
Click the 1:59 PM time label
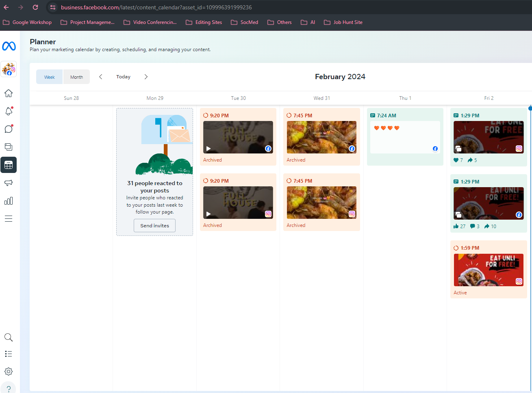pyautogui.click(x=470, y=248)
